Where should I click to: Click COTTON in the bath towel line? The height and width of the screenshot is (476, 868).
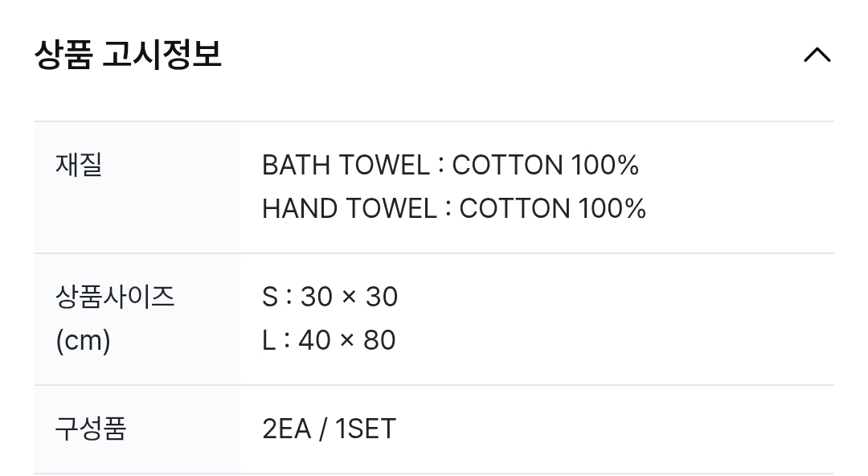coord(507,166)
